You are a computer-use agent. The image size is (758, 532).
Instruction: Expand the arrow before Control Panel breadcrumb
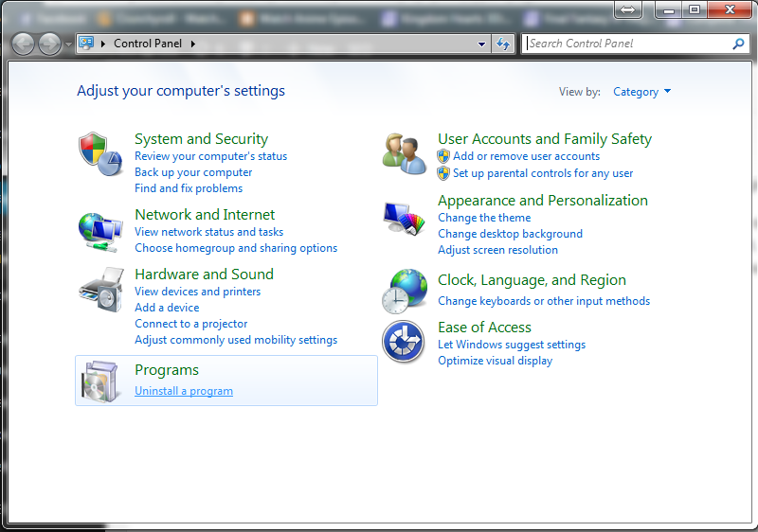[103, 44]
